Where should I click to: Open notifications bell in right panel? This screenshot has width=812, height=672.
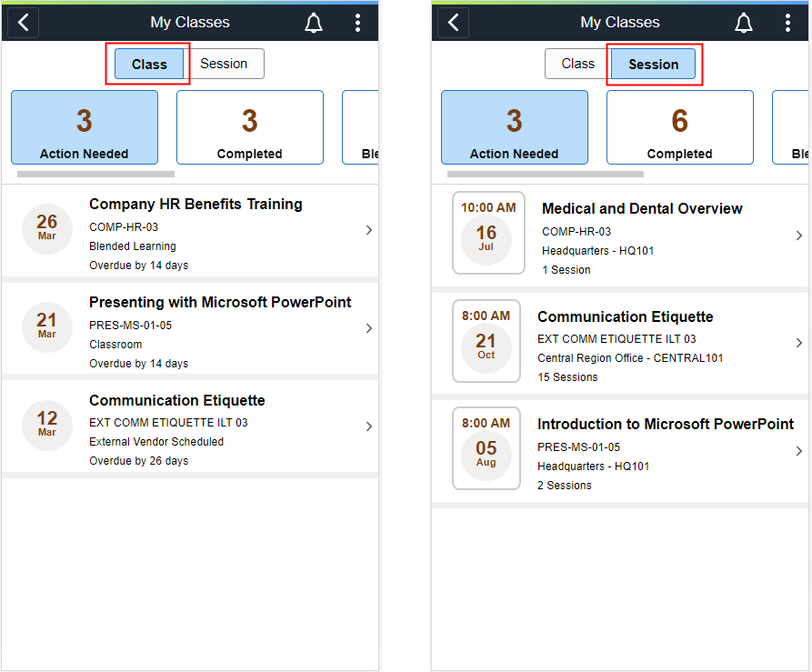coord(744,23)
